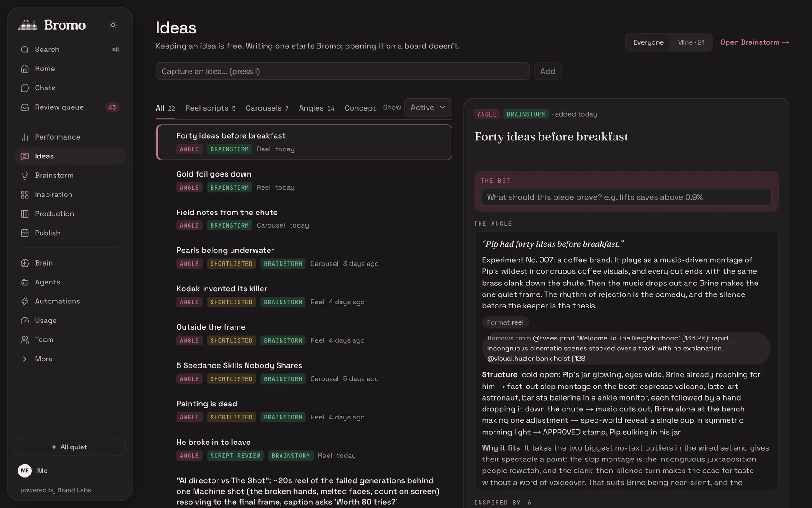The width and height of the screenshot is (812, 508).
Task: Open Team people icon
Action: point(25,340)
